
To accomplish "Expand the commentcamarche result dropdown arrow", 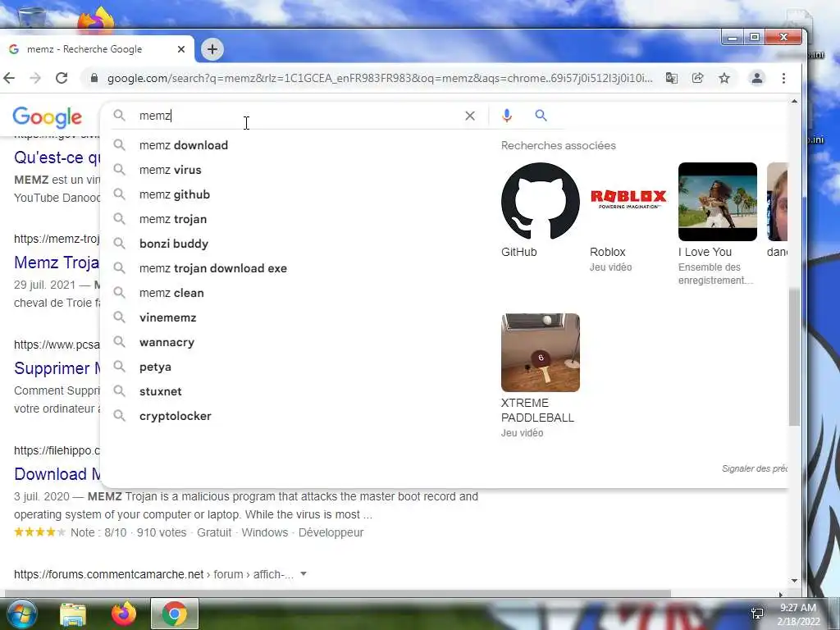I will pos(304,574).
